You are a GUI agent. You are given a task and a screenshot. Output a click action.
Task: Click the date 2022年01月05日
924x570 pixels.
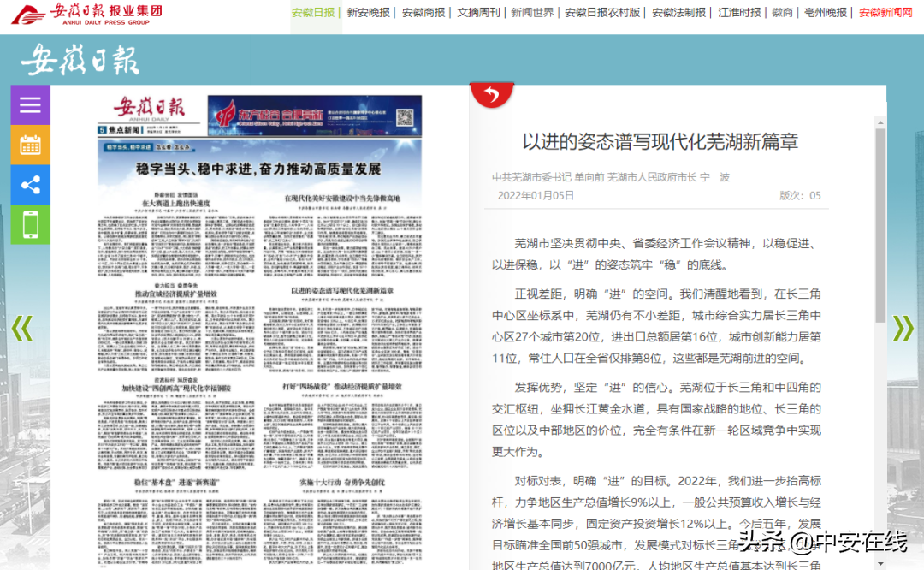(536, 196)
